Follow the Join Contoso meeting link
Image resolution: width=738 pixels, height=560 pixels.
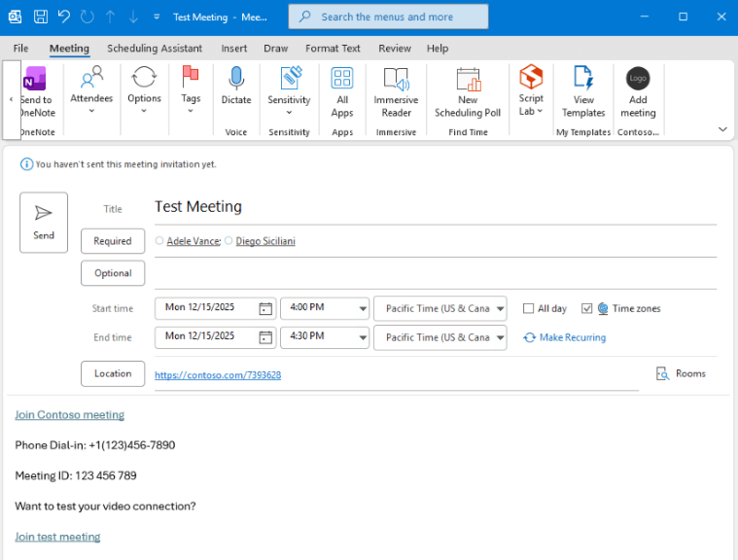click(70, 414)
